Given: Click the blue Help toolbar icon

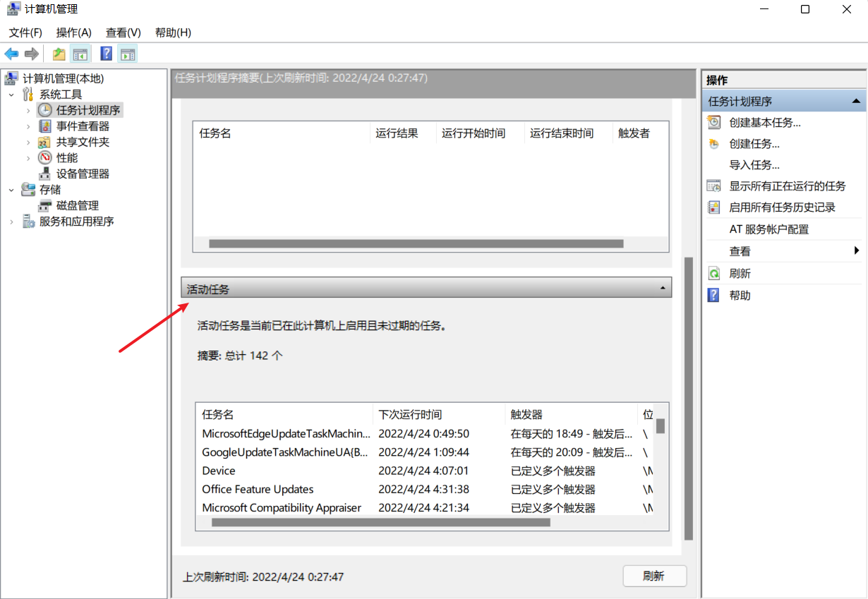Looking at the screenshot, I should (107, 54).
